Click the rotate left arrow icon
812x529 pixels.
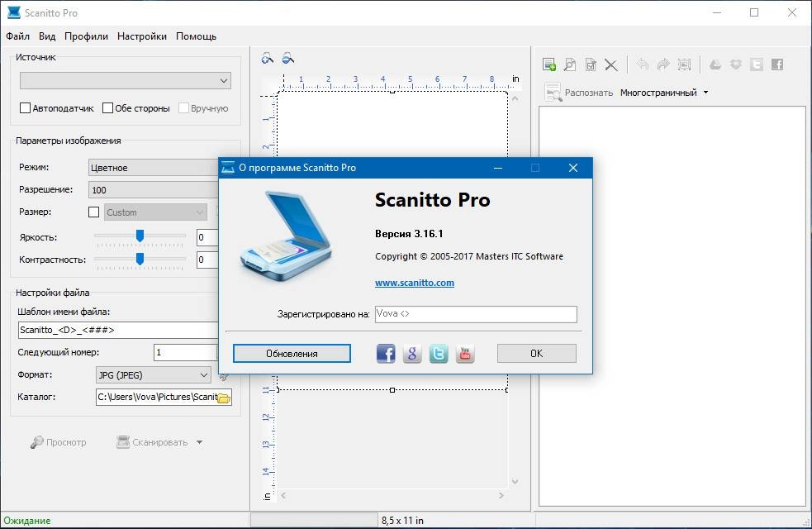pyautogui.click(x=643, y=64)
